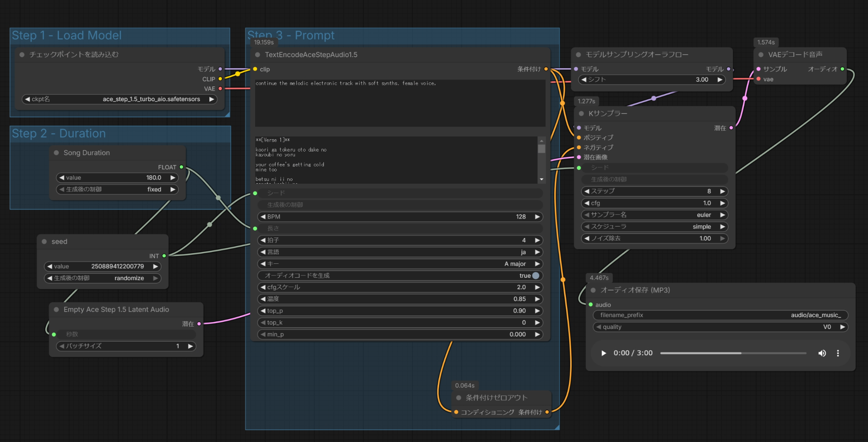Collapse the Empty Ace Step 1.5 Latent Audio node
This screenshot has width=868, height=442.
coord(56,309)
